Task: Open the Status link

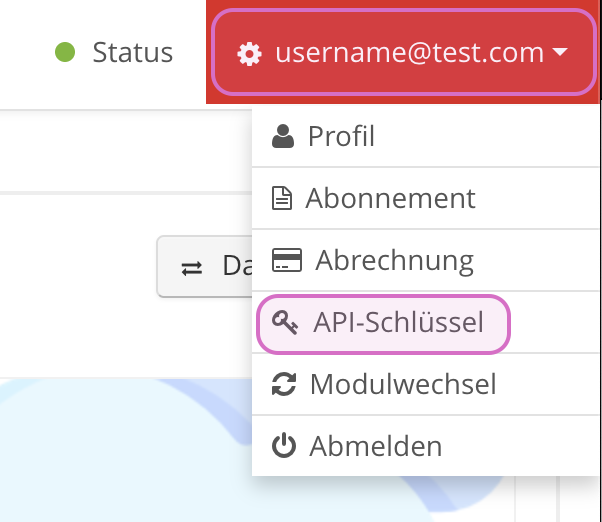Action: (x=132, y=52)
